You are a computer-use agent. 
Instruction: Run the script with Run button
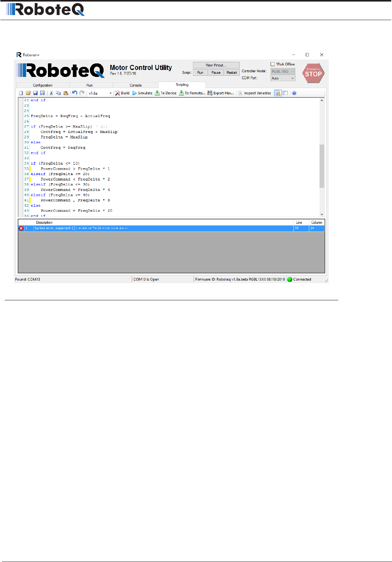(200, 73)
